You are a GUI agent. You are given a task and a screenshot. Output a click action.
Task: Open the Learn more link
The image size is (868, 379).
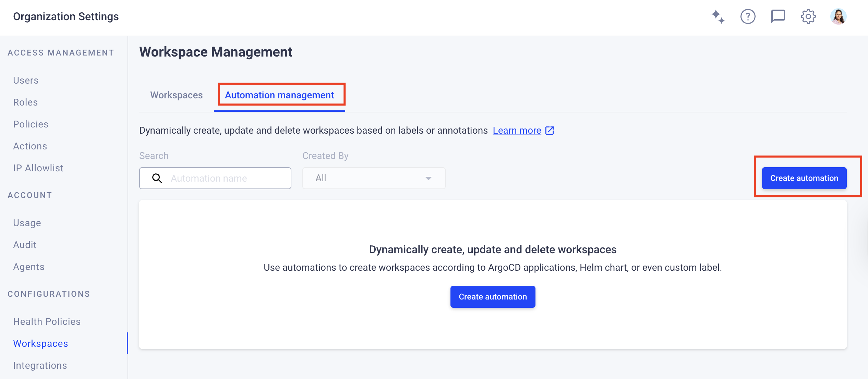tap(517, 131)
